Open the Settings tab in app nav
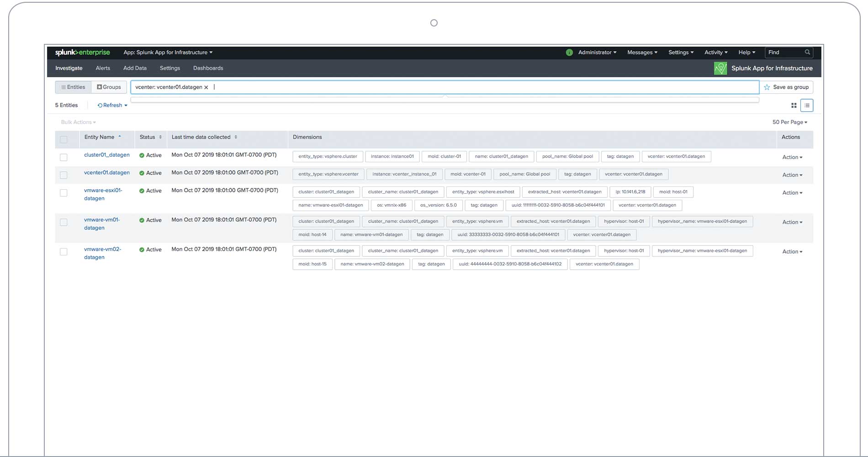Image resolution: width=868 pixels, height=457 pixels. coord(170,68)
